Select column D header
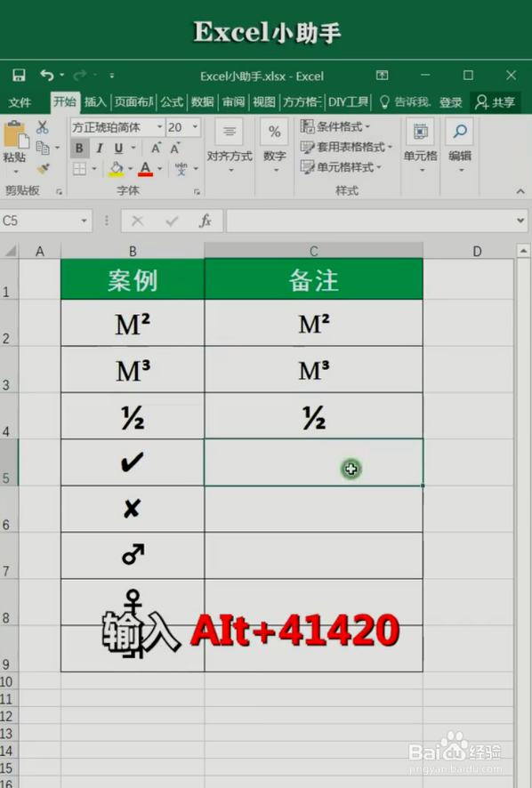The width and height of the screenshot is (532, 788). point(477,251)
